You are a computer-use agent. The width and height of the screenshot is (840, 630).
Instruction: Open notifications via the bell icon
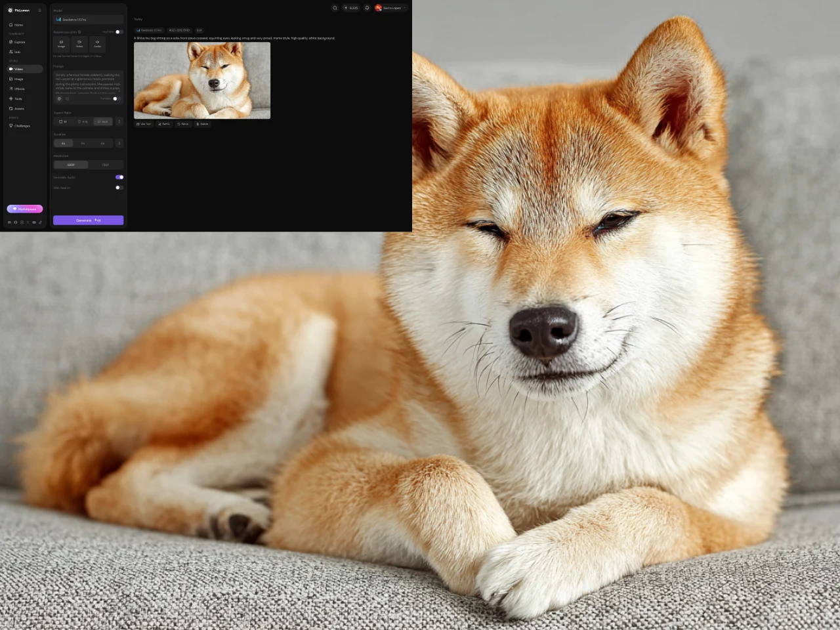[367, 7]
